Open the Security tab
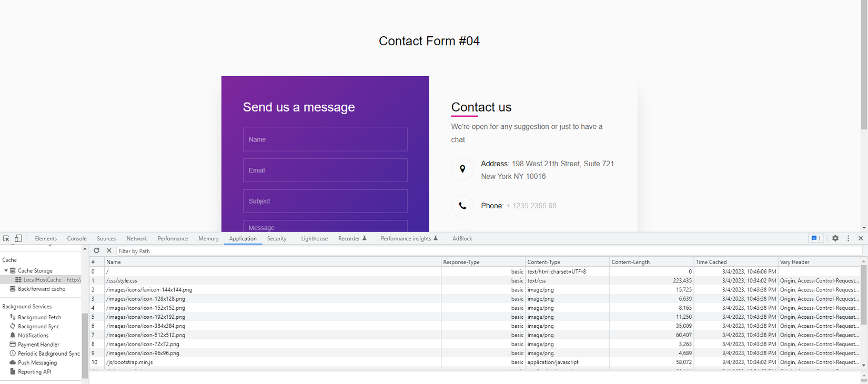 pyautogui.click(x=277, y=238)
